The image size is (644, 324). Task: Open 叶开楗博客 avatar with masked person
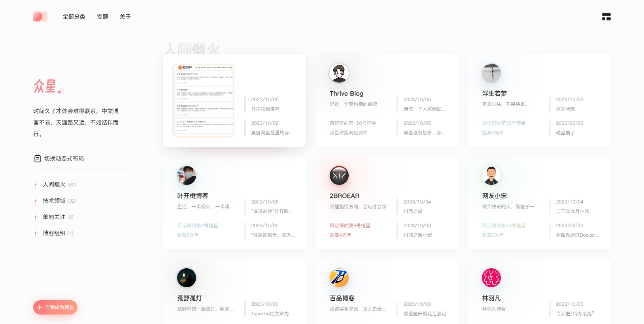tap(187, 175)
